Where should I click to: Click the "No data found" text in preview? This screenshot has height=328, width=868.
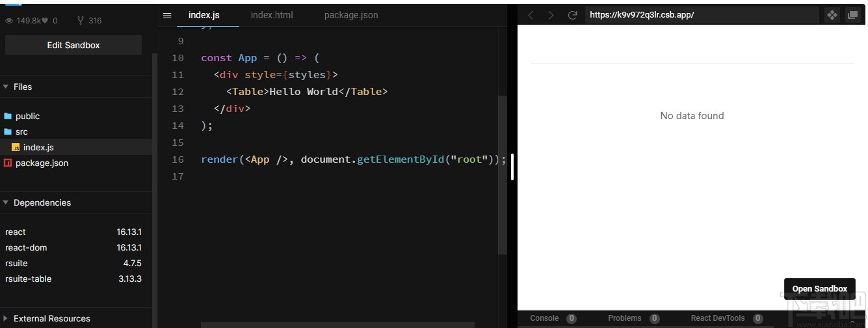pos(692,116)
